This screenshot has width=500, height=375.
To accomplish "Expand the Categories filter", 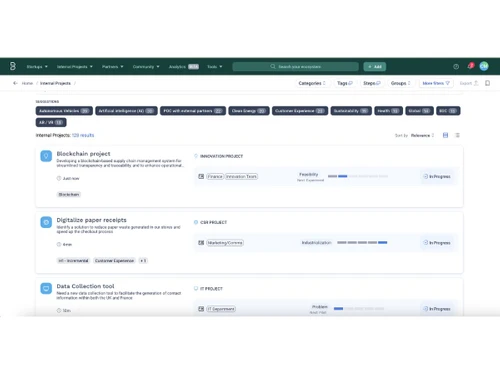I will click(x=312, y=83).
